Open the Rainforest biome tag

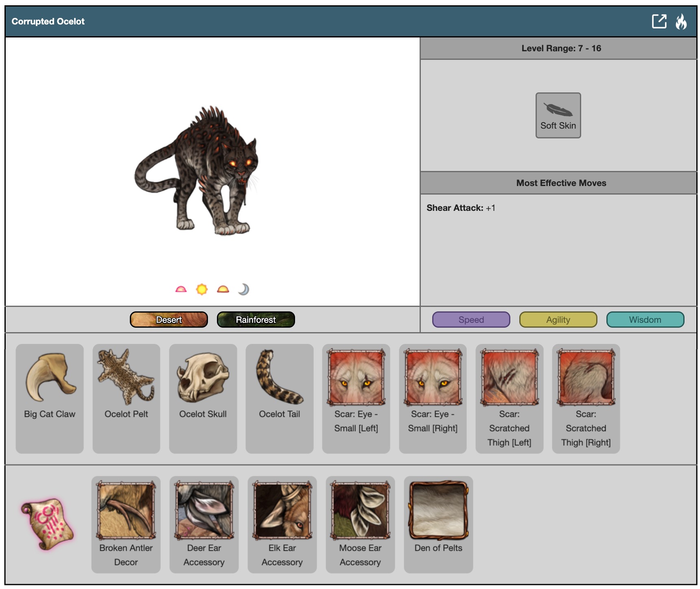[x=256, y=320]
